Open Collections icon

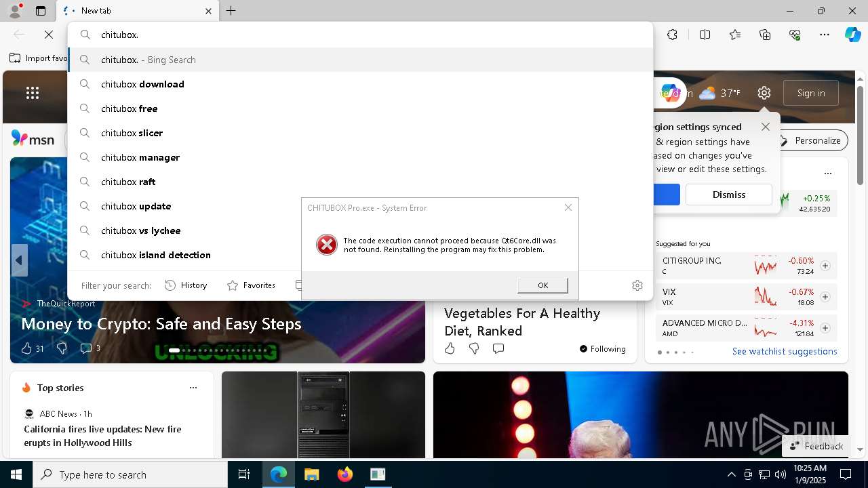(x=765, y=35)
